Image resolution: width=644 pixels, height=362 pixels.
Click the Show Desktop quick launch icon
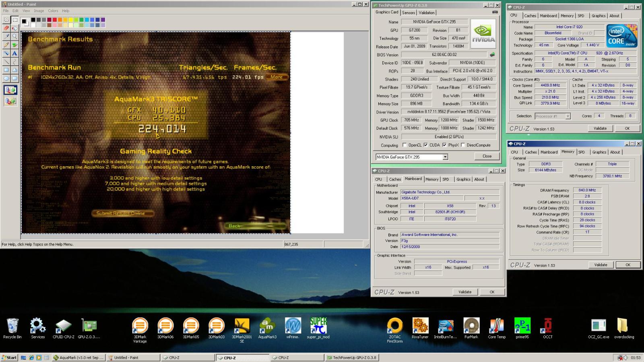(x=24, y=358)
